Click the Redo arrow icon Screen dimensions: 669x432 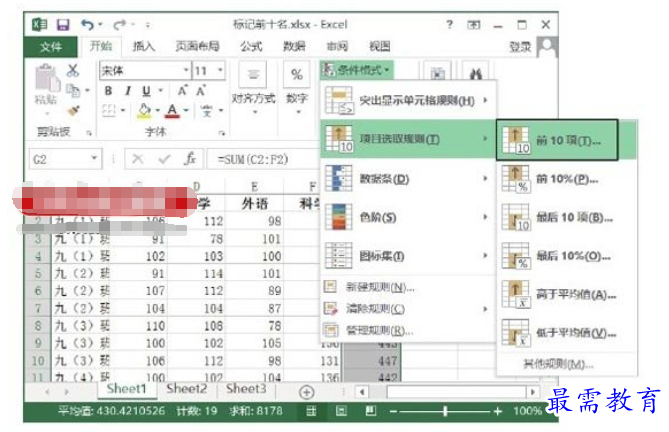click(x=119, y=25)
